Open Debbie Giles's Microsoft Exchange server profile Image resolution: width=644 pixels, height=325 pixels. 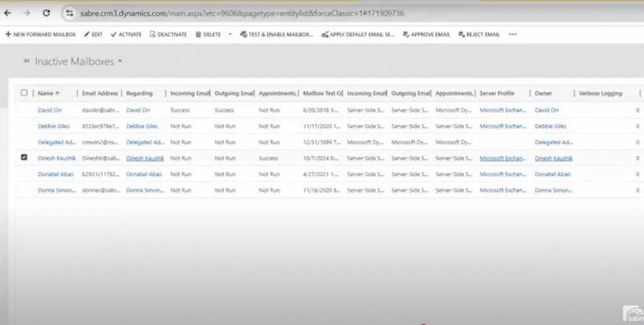501,126
